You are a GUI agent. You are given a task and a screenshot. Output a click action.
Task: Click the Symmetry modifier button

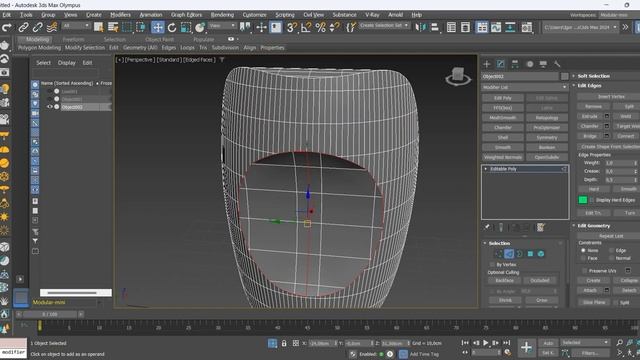click(x=547, y=137)
